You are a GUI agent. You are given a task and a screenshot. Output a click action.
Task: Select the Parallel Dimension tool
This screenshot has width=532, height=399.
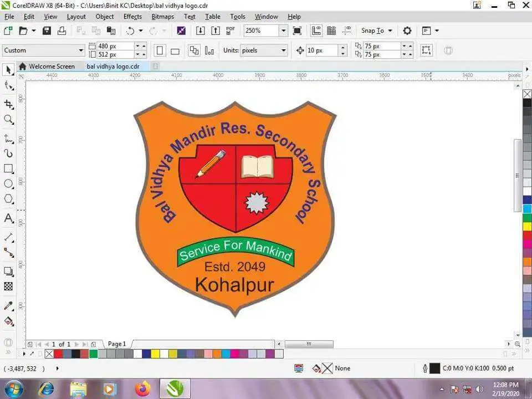[x=8, y=237]
